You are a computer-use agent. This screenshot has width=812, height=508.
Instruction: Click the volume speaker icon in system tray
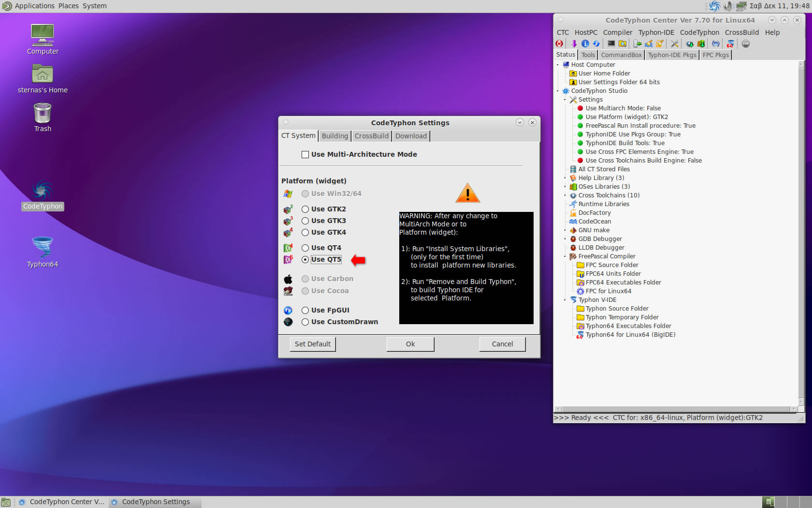point(728,6)
